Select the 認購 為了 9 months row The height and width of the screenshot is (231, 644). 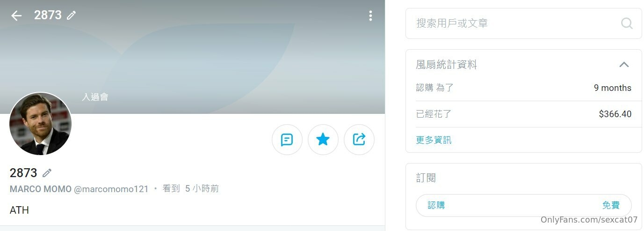click(523, 88)
